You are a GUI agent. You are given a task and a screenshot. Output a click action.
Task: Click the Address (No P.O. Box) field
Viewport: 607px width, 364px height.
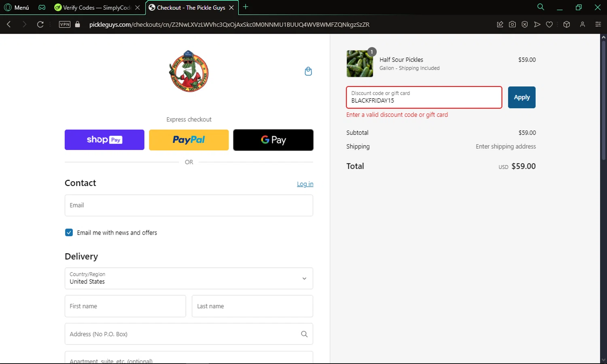(189, 334)
